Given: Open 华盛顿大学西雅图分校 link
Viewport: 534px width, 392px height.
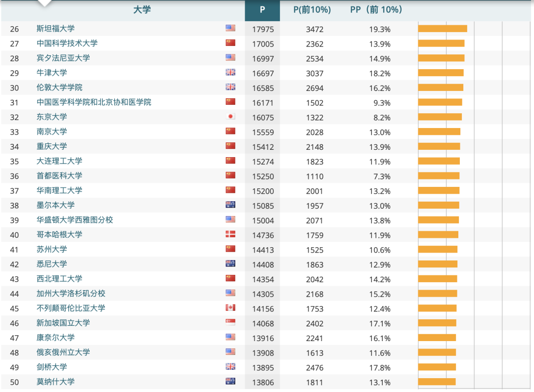Looking at the screenshot, I should point(75,220).
